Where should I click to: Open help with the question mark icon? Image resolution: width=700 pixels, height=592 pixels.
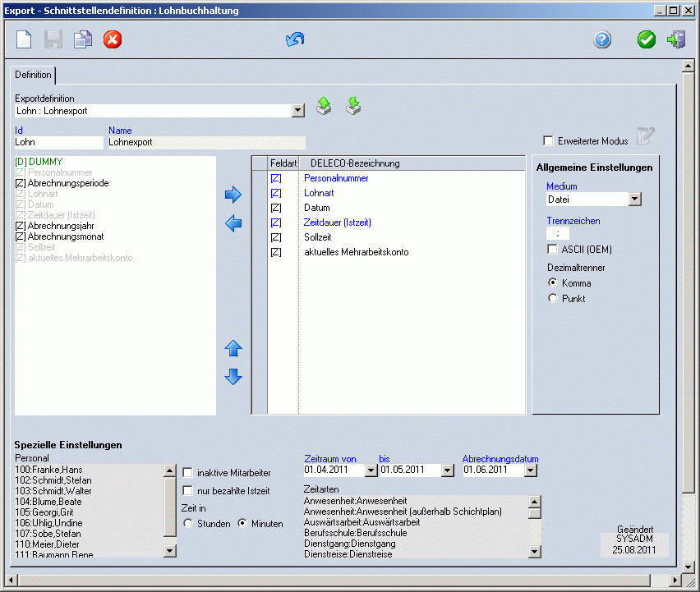602,39
